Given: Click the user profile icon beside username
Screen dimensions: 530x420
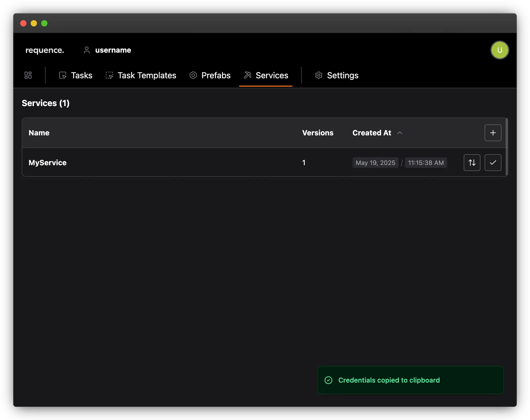Looking at the screenshot, I should [x=87, y=50].
